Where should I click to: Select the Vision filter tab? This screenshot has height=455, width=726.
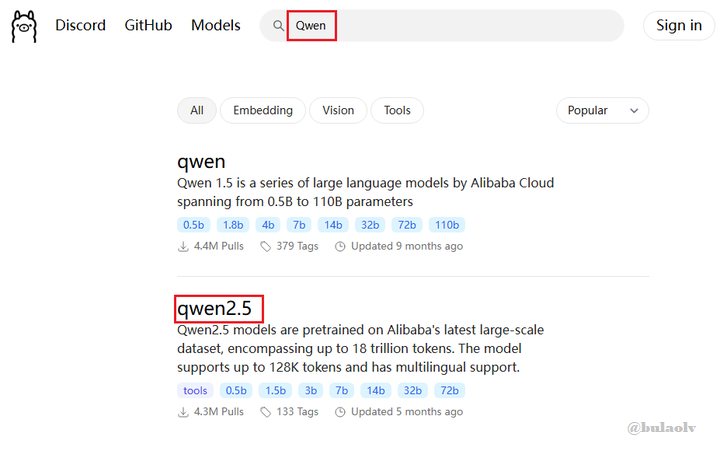(x=338, y=110)
